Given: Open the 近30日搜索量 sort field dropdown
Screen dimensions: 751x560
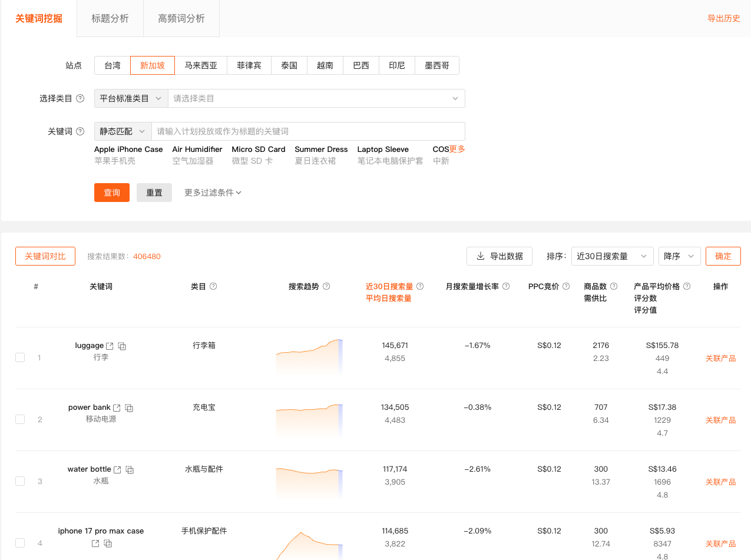Looking at the screenshot, I should coord(612,256).
